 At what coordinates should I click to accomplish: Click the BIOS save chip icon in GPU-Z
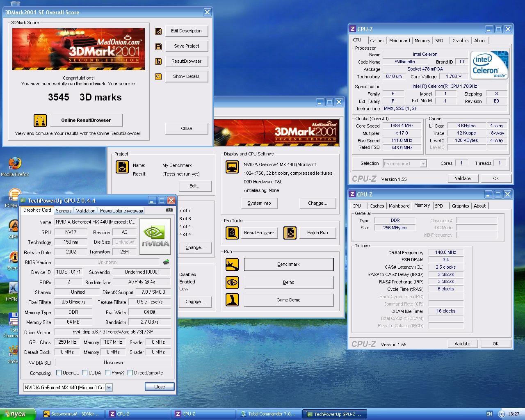click(166, 262)
